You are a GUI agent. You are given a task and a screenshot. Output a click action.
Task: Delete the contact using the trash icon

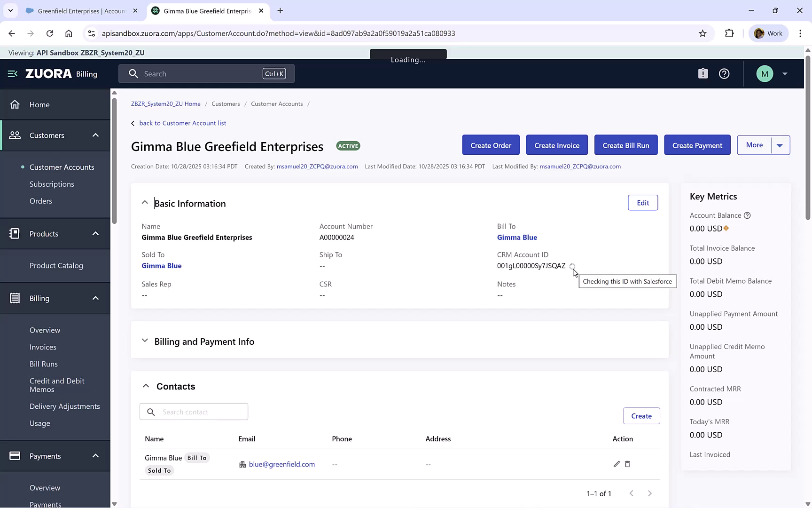(628, 464)
